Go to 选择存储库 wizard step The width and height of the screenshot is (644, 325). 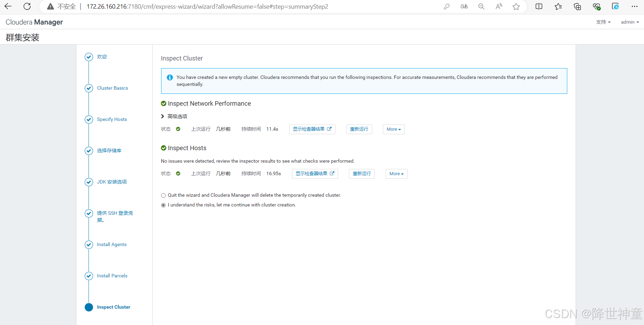pos(109,151)
